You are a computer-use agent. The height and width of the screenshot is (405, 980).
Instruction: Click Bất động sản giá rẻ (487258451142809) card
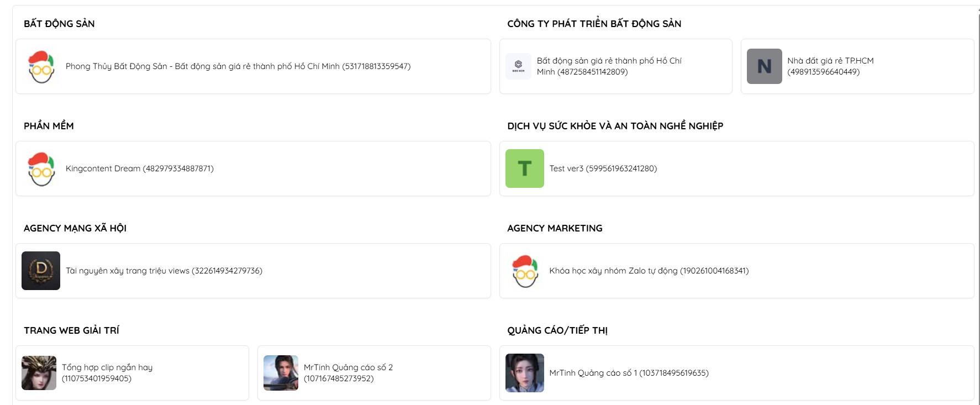pos(609,66)
